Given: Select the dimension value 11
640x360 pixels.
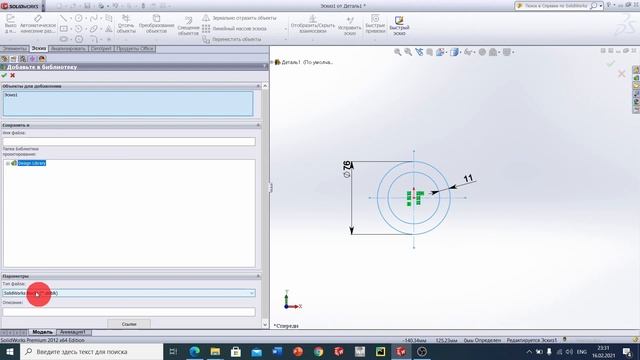Looking at the screenshot, I should [468, 178].
